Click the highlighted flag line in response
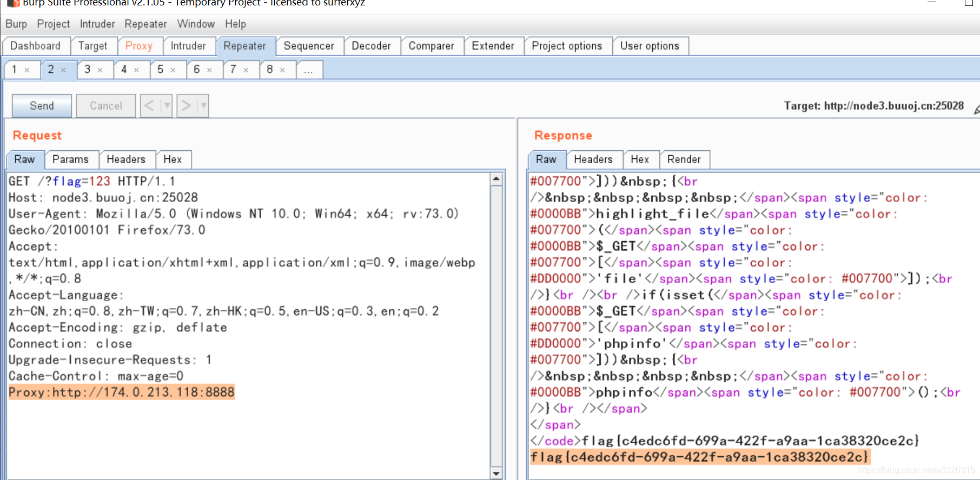 pos(700,457)
